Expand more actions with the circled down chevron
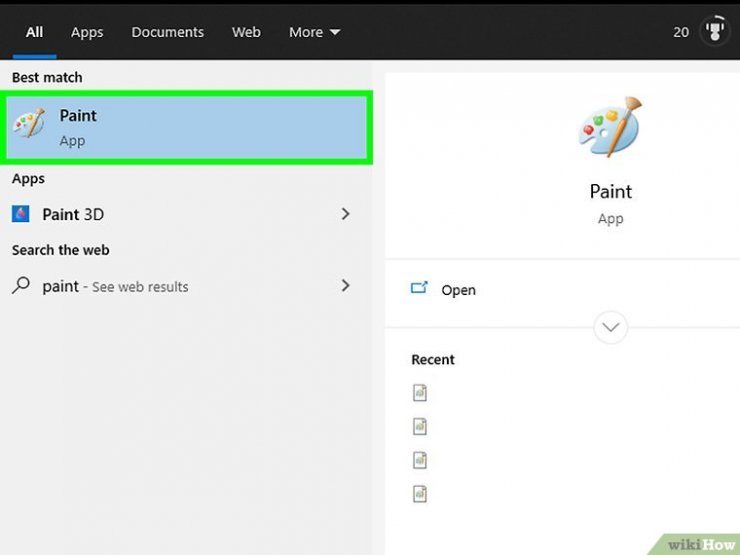740x555 pixels. point(610,327)
